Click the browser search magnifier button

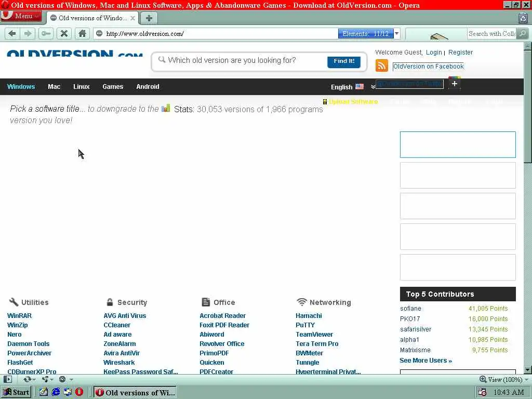coord(522,33)
